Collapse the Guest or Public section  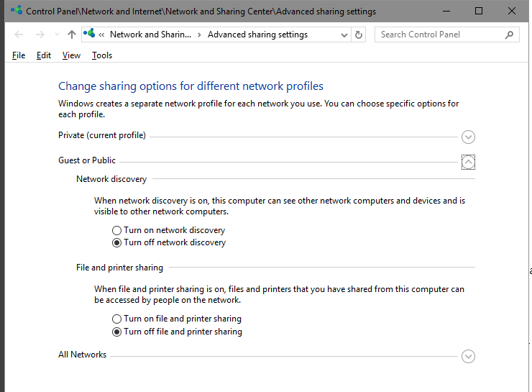[468, 162]
